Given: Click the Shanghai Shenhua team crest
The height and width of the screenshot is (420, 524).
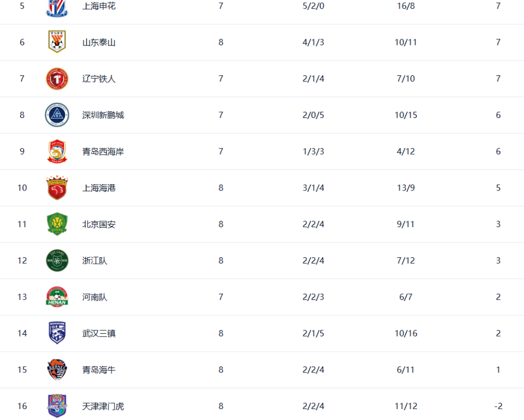Looking at the screenshot, I should click(x=57, y=7).
